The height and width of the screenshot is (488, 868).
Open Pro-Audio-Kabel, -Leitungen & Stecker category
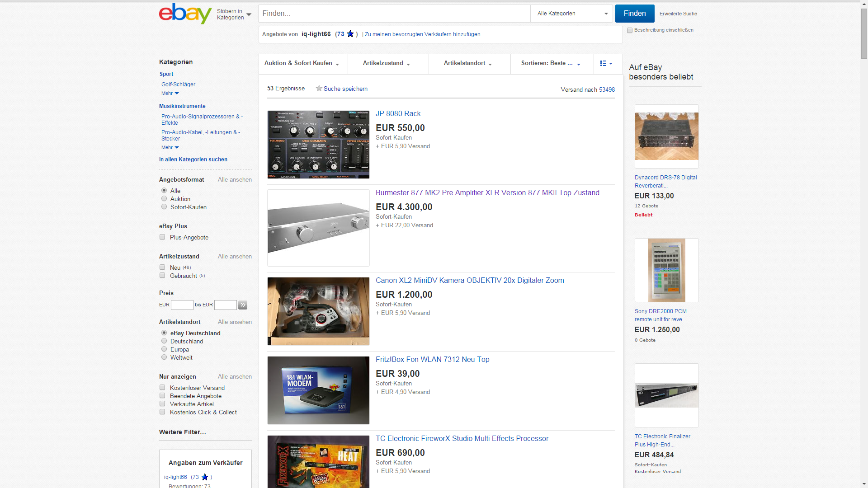[201, 136]
